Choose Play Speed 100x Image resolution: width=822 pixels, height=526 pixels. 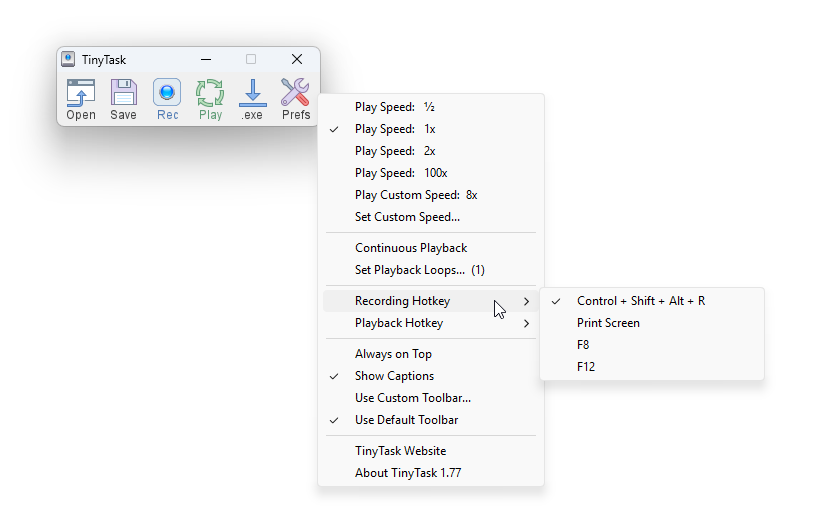click(431, 173)
